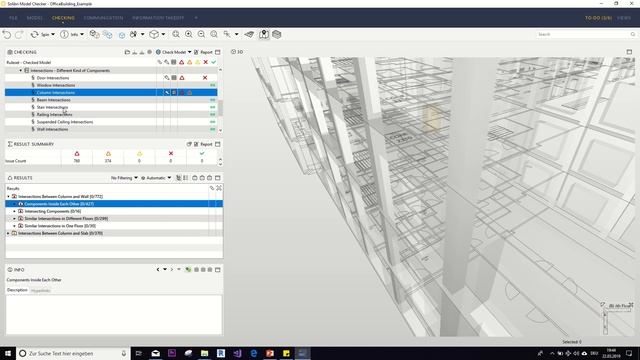The width and height of the screenshot is (640, 360).
Task: Open the Spin mode dropdown arrow
Action: [x=53, y=35]
